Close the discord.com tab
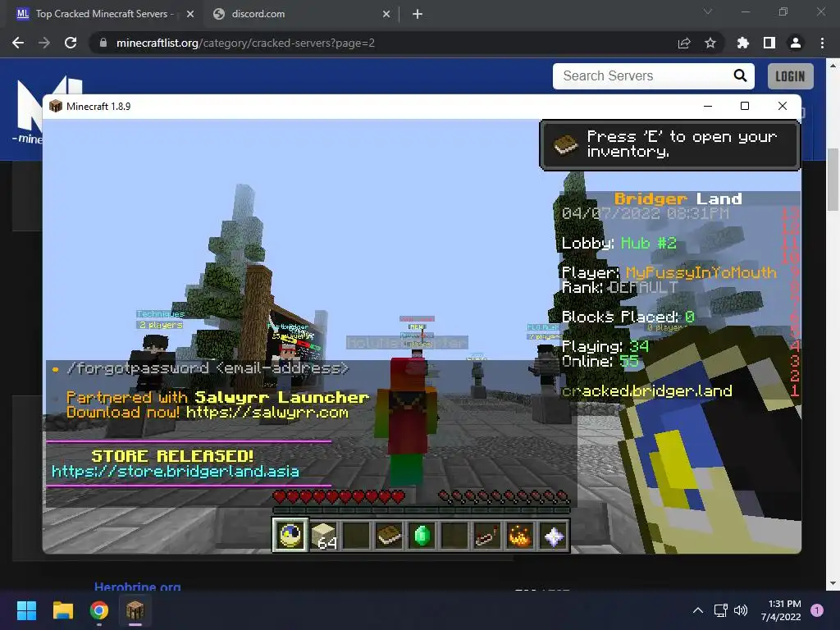Viewport: 840px width, 630px height. 386,14
